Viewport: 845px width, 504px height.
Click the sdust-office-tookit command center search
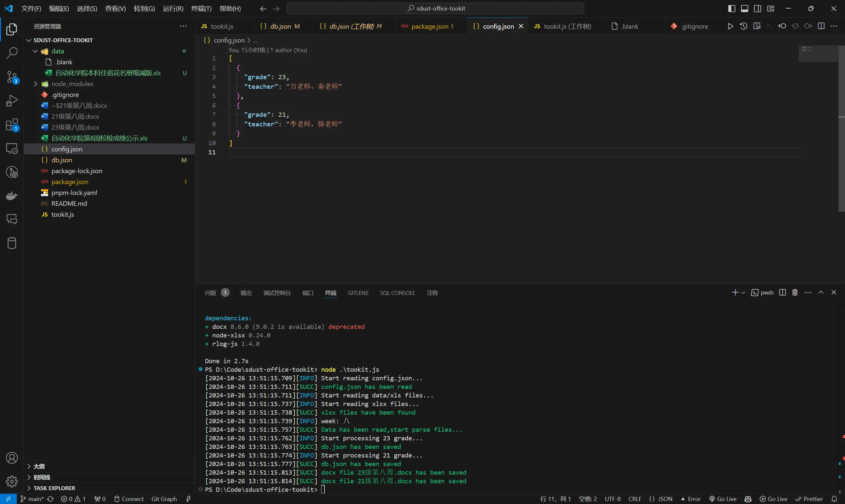tap(435, 9)
